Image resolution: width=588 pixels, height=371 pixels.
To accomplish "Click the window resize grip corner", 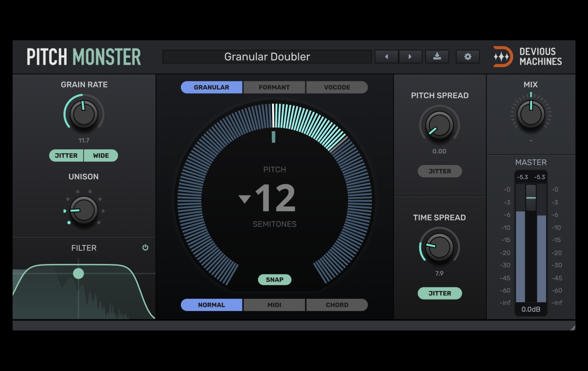I will pyautogui.click(x=573, y=328).
